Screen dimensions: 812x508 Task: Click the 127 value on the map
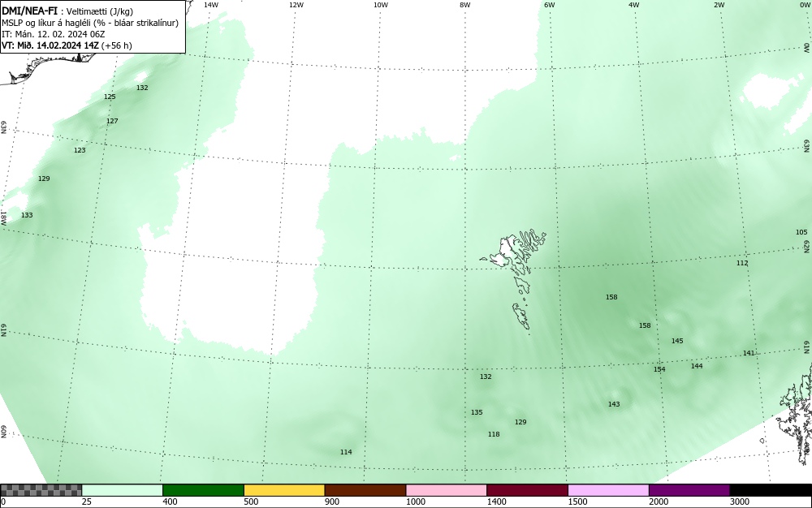(x=112, y=121)
